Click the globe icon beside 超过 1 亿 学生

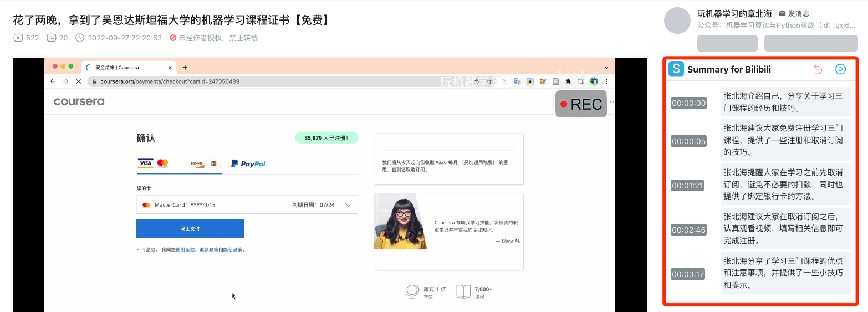point(412,291)
